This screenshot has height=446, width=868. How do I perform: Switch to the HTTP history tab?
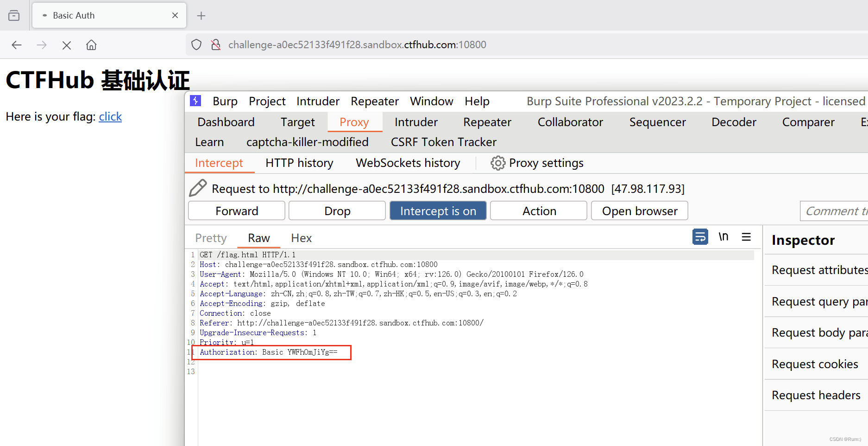point(299,163)
